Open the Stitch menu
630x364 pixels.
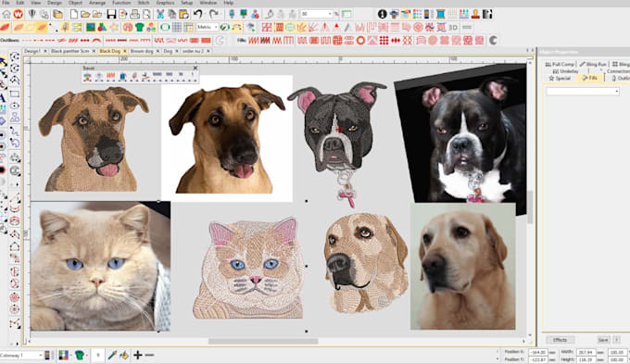pos(144,3)
